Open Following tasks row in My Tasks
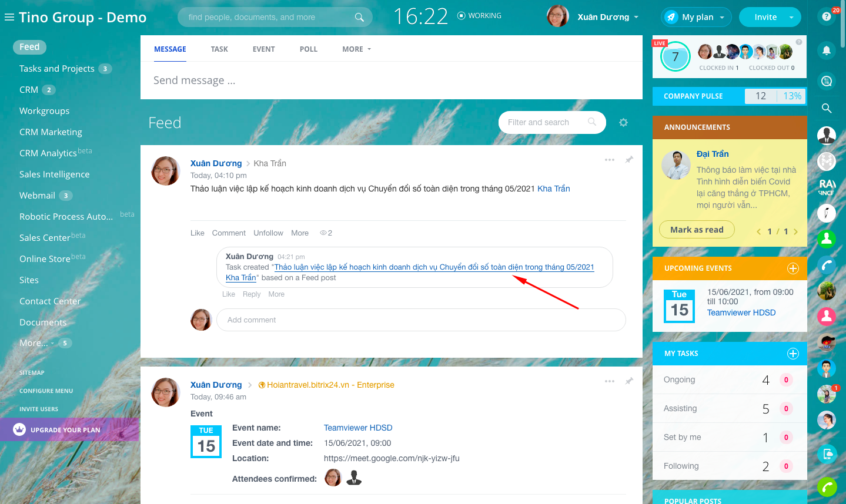Viewport: 846px width, 504px height. point(730,466)
